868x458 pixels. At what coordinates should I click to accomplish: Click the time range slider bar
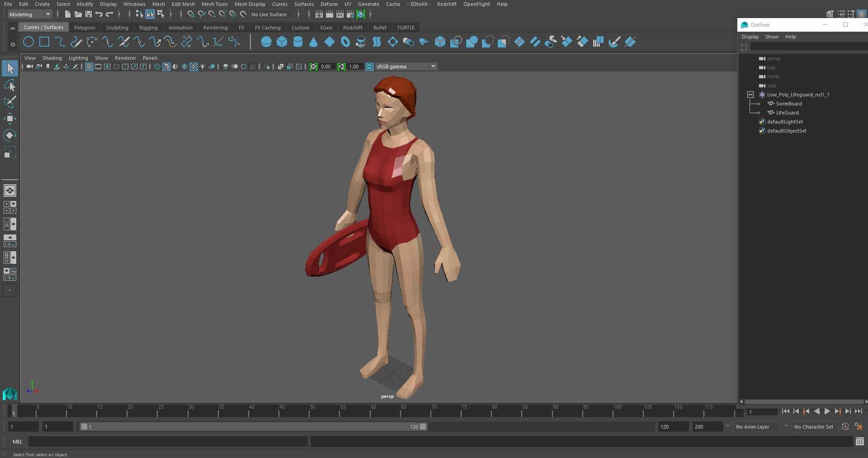point(253,427)
